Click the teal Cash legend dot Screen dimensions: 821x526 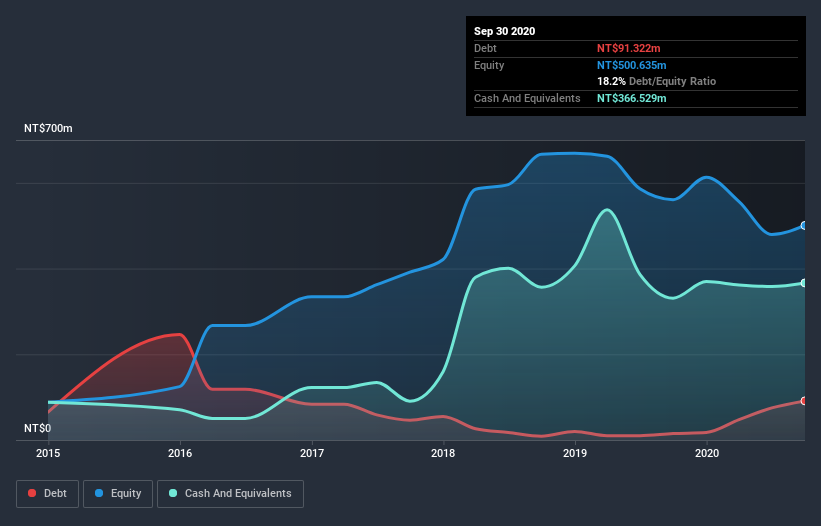(x=173, y=493)
